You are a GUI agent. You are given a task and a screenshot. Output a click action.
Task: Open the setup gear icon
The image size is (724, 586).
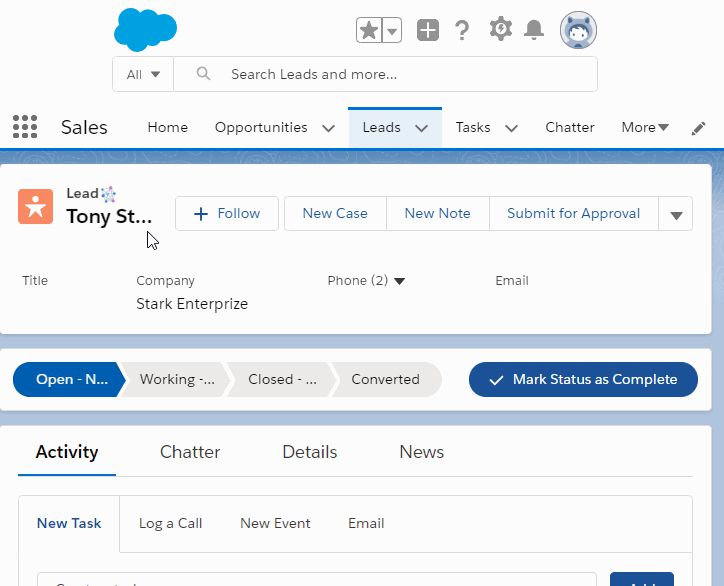click(x=501, y=30)
